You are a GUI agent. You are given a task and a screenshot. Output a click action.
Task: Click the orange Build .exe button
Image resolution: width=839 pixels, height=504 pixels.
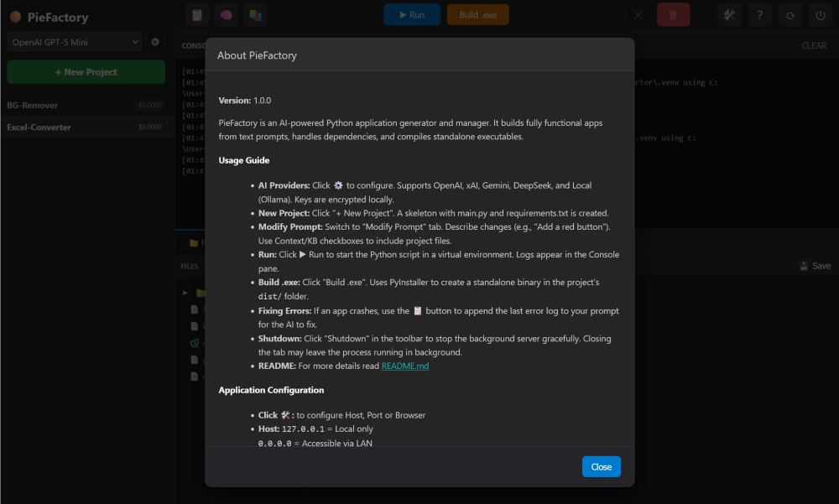click(477, 15)
